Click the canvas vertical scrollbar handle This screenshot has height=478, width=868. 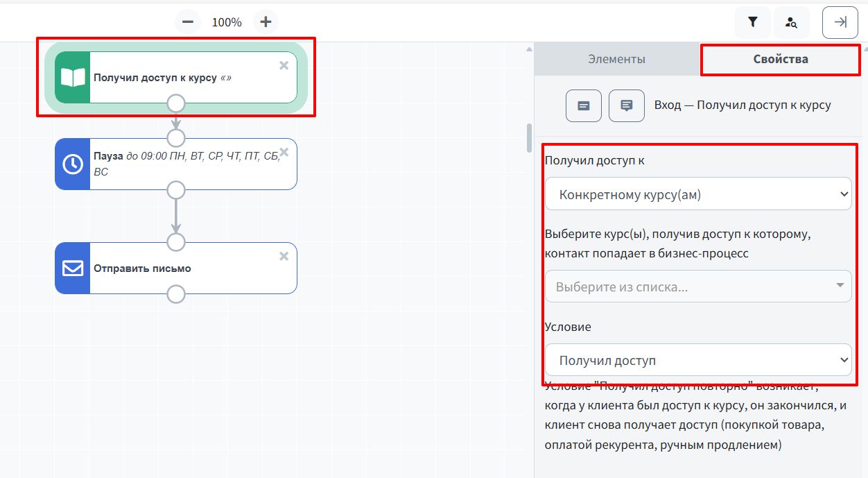[530, 137]
